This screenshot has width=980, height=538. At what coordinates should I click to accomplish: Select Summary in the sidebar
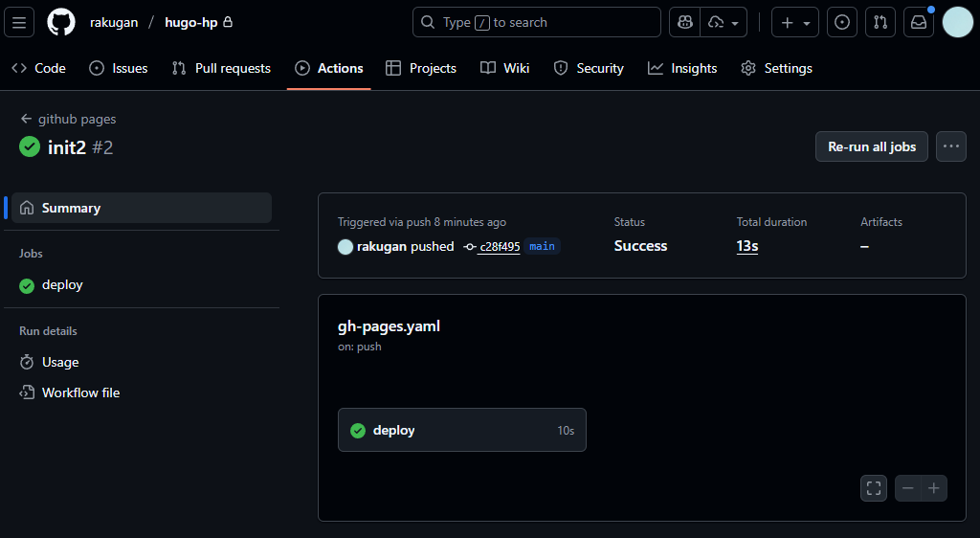coord(142,208)
